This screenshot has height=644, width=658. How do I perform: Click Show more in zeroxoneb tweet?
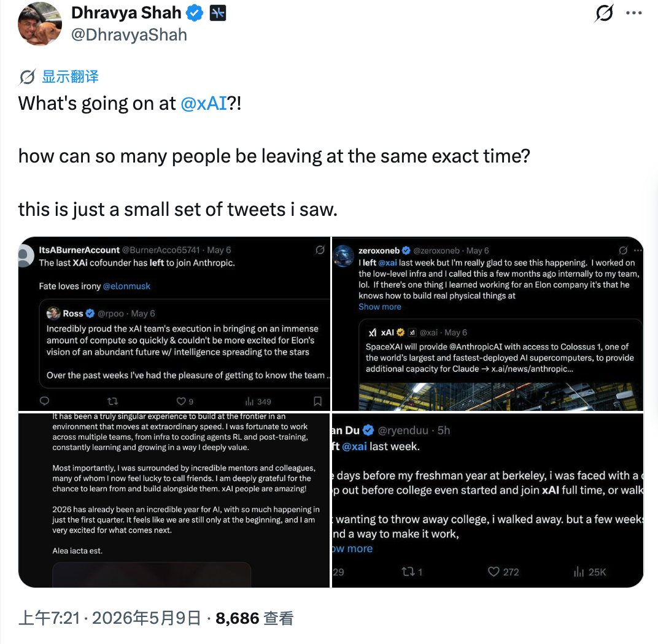point(380,307)
